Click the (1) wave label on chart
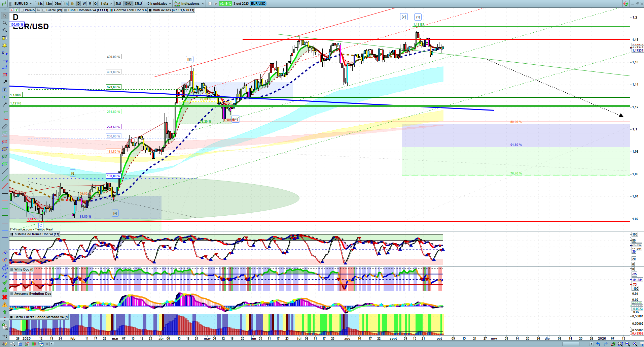 418,17
